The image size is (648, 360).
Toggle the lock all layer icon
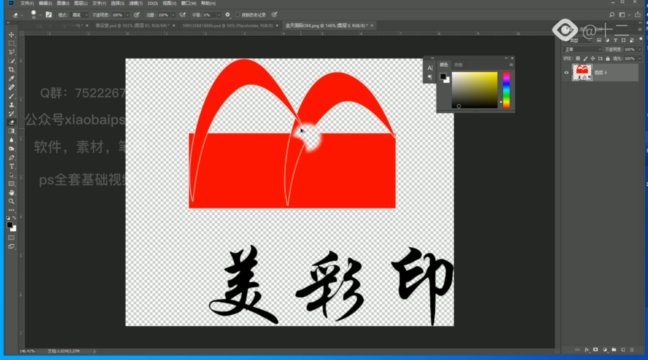point(608,59)
